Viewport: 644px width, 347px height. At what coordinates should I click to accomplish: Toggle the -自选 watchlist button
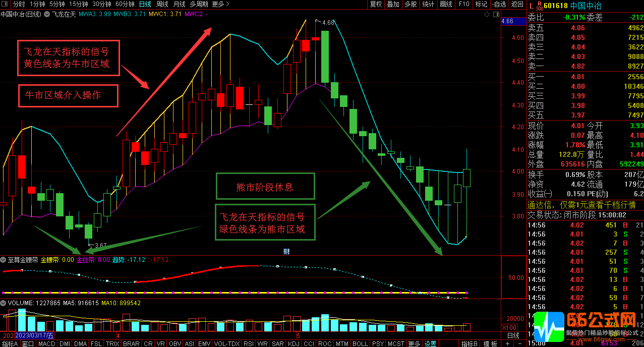[x=499, y=4]
